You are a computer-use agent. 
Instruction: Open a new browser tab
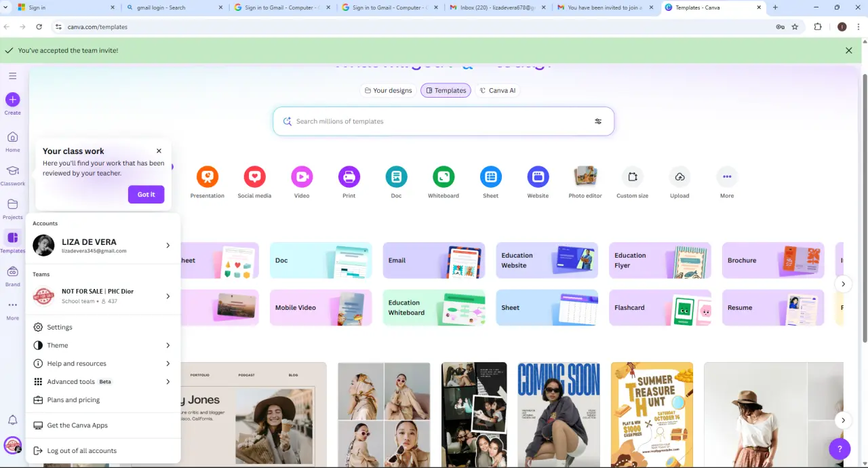point(775,7)
